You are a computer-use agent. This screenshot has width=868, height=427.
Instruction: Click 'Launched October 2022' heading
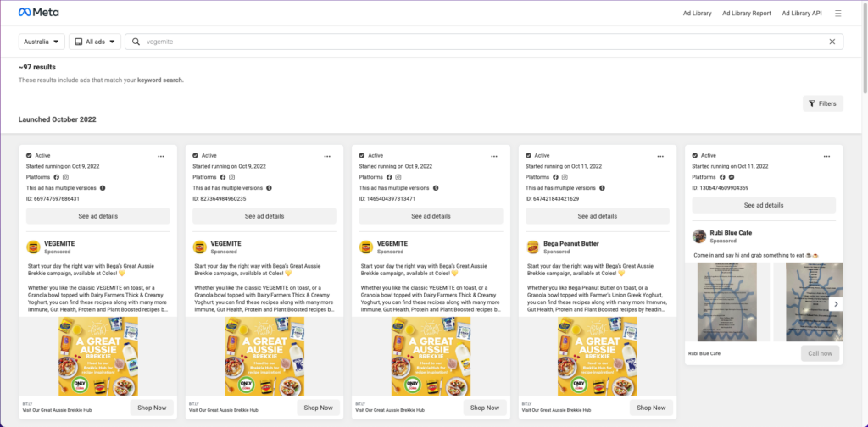[x=58, y=119]
